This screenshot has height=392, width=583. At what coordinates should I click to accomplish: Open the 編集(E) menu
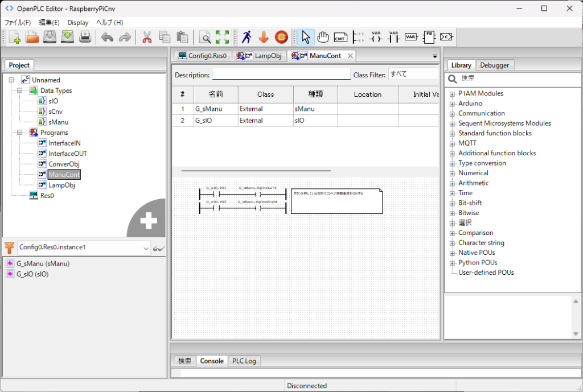tap(49, 22)
